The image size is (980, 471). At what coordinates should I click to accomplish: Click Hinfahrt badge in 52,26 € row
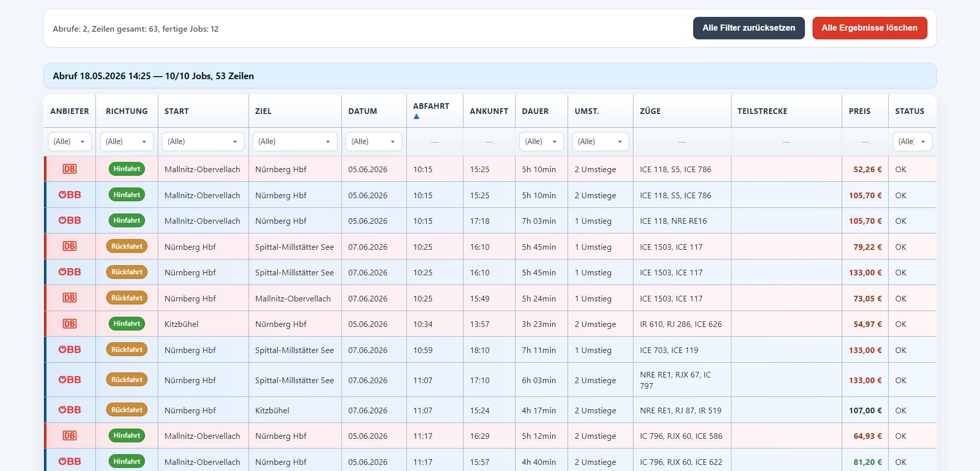point(127,169)
